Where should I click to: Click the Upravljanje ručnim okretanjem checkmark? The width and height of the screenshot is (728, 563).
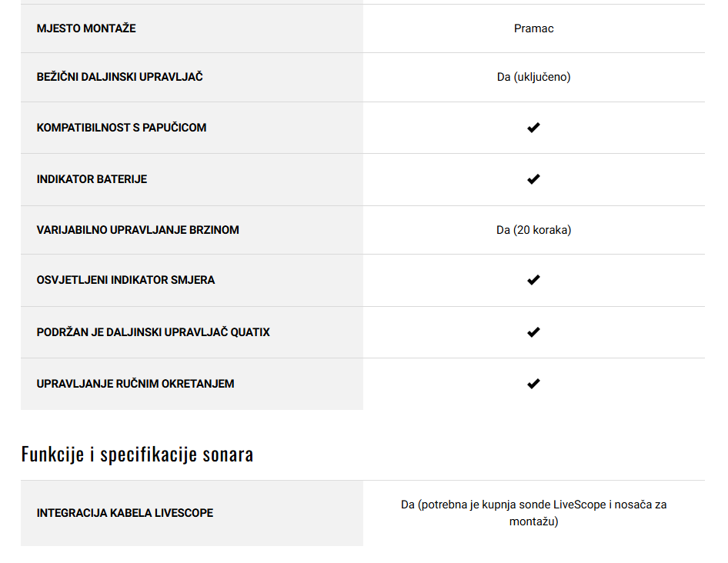click(533, 383)
